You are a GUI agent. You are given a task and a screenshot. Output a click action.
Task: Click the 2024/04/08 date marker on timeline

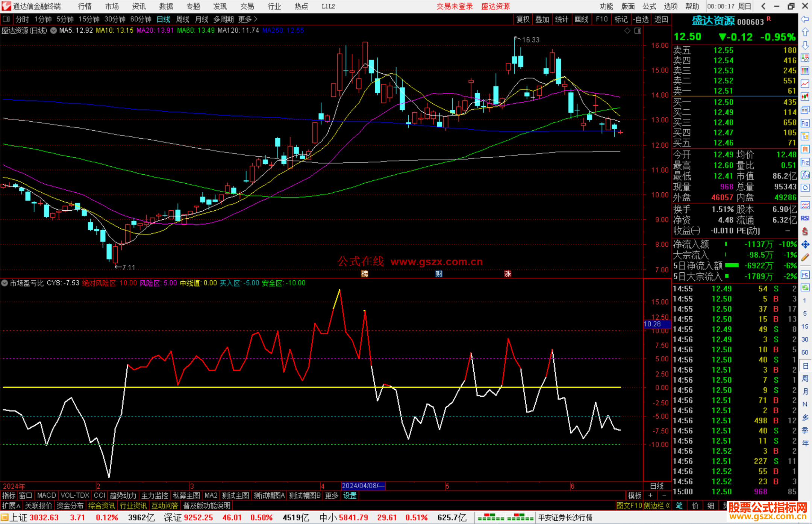coord(363,486)
